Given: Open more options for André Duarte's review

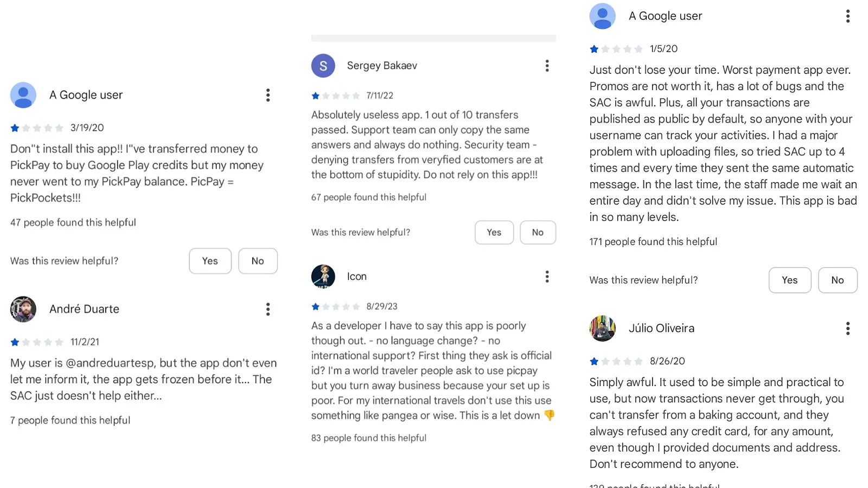Looking at the screenshot, I should pyautogui.click(x=267, y=309).
